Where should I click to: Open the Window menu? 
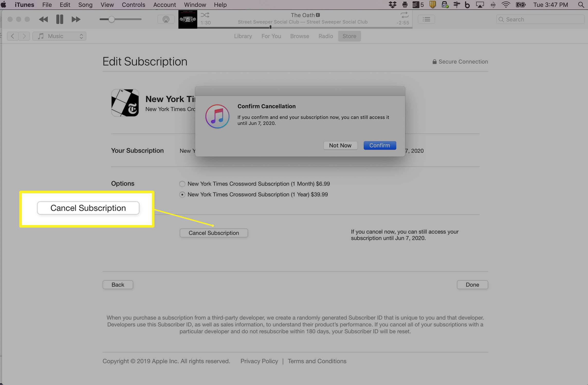(195, 5)
